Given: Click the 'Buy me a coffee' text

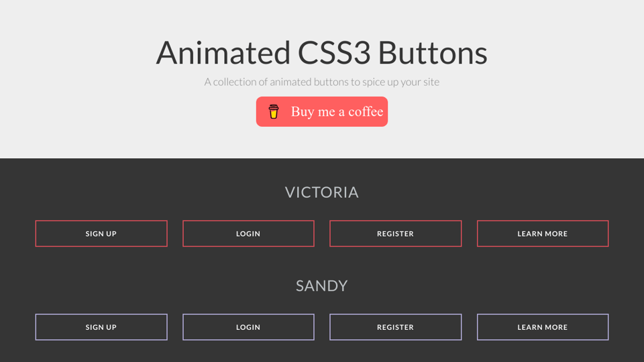Looking at the screenshot, I should (337, 112).
